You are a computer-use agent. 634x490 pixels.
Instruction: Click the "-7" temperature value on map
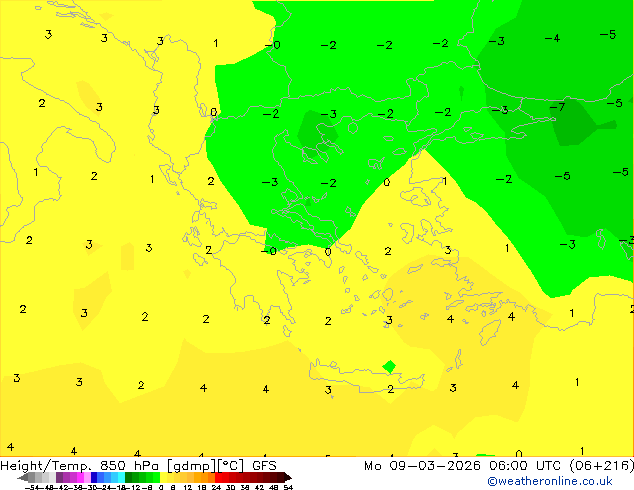[558, 107]
